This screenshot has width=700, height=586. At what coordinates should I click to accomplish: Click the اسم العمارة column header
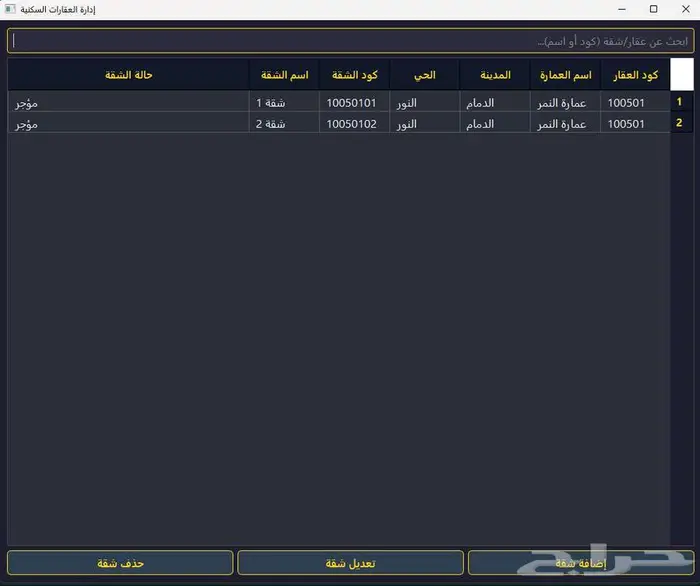(566, 75)
